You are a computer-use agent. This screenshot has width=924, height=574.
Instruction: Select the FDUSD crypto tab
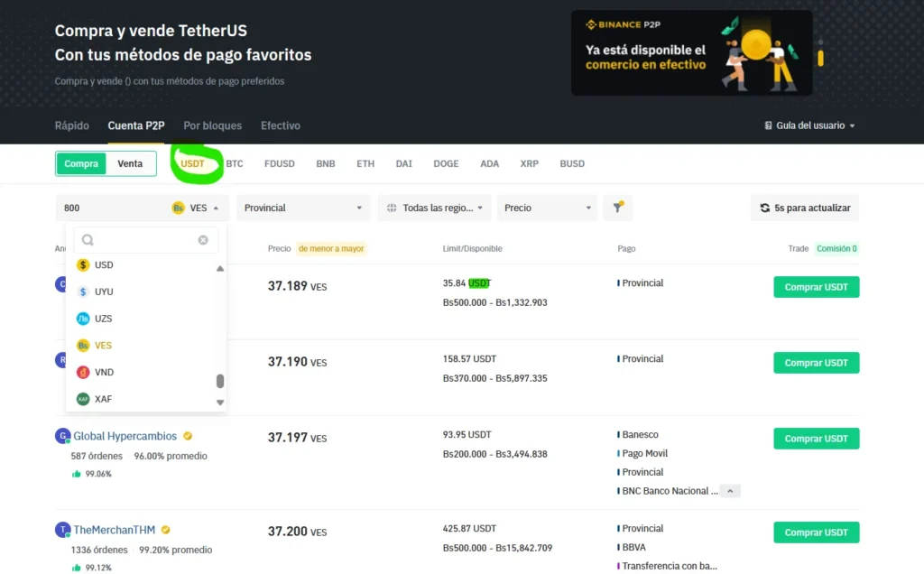point(280,164)
